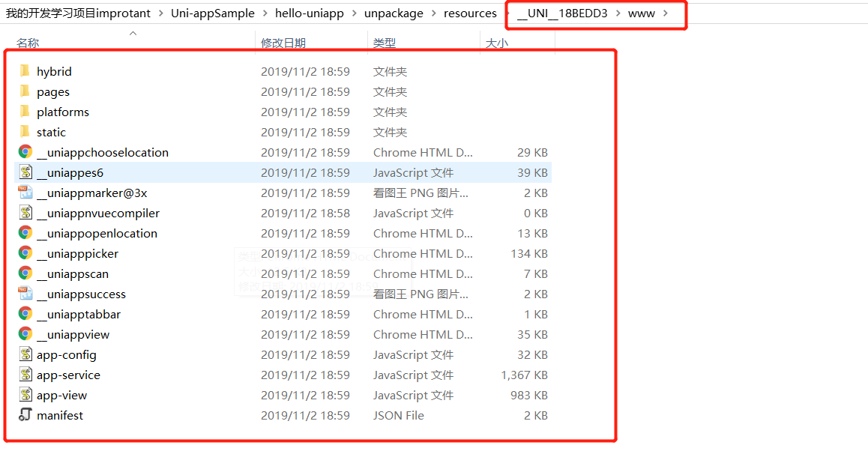868x469 pixels.
Task: Go to 我的开发学习项目improtant breadcrumb
Action: click(x=78, y=13)
